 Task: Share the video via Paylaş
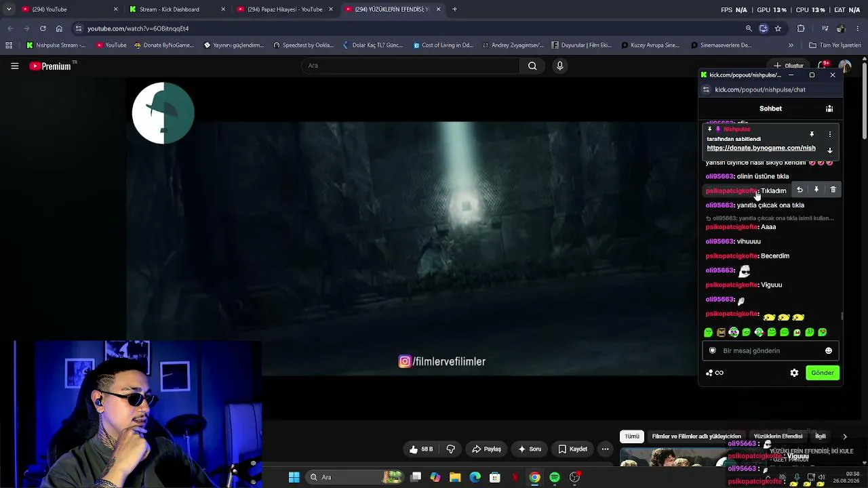(486, 449)
